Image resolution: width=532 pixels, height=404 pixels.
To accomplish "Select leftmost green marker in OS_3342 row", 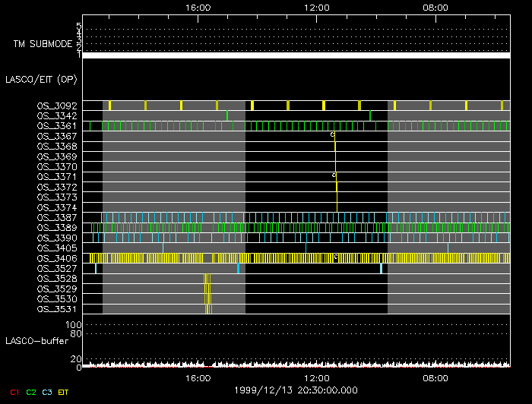I will 227,115.
